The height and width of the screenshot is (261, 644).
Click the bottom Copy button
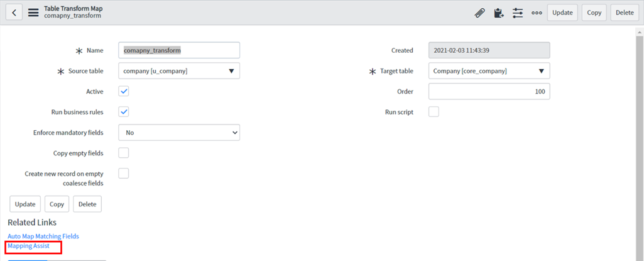[57, 204]
